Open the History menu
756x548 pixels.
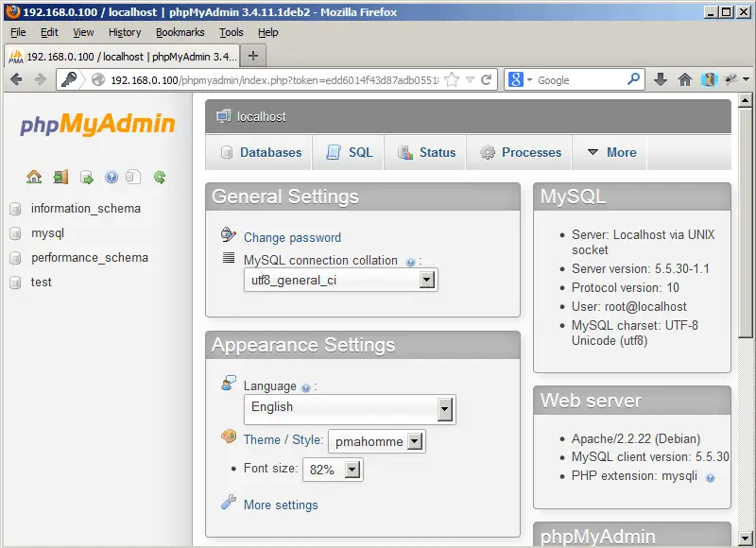click(x=125, y=32)
